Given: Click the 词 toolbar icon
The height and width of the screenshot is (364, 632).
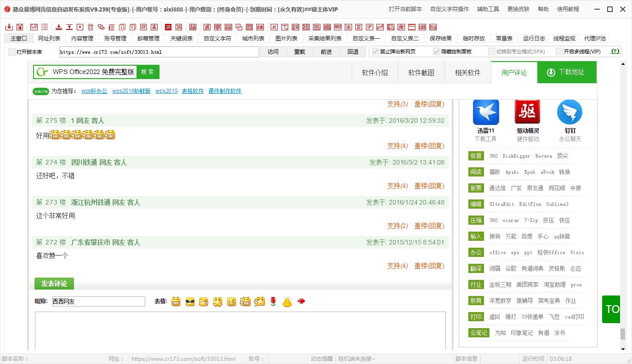Looking at the screenshot, I should (296, 27).
